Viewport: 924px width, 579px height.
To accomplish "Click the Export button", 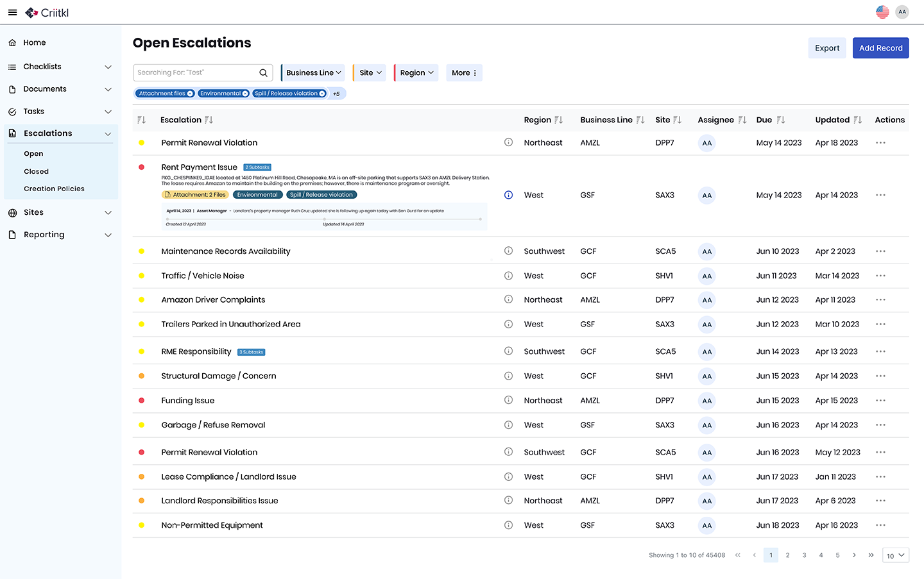I will click(827, 48).
